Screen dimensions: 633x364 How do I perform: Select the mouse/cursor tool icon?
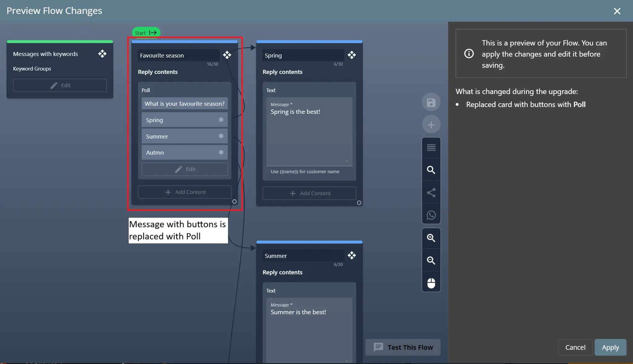click(431, 283)
